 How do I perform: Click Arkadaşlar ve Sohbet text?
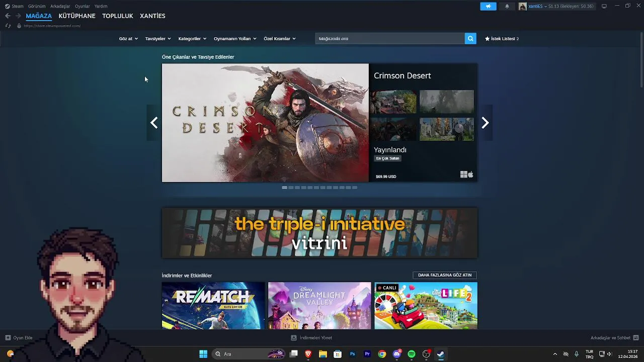[610, 338]
